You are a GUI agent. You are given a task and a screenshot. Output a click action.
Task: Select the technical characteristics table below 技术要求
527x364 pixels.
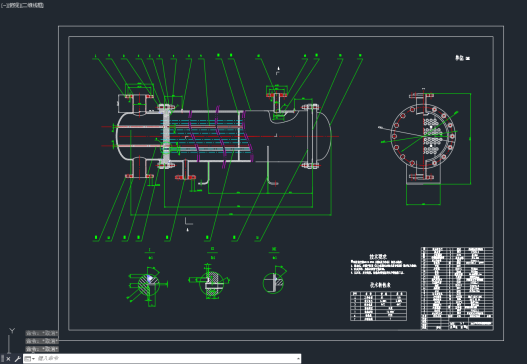(378, 306)
